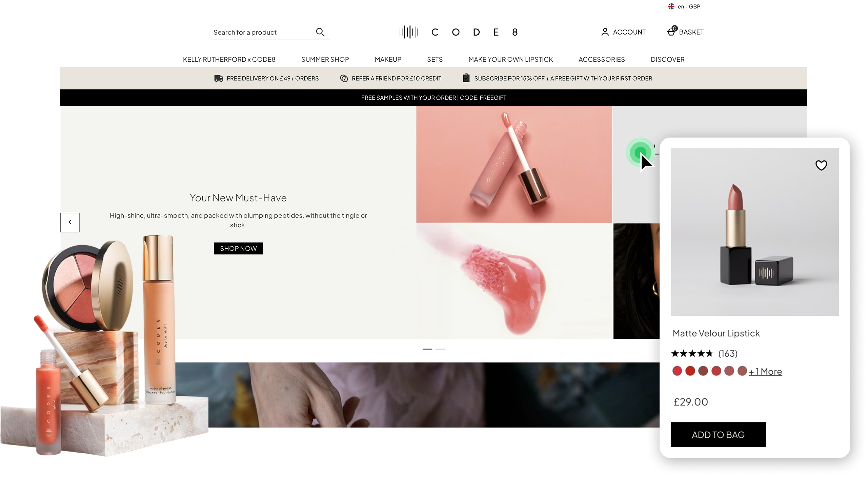The width and height of the screenshot is (868, 477).
Task: Select second carousel slide indicator
Action: pyautogui.click(x=440, y=349)
